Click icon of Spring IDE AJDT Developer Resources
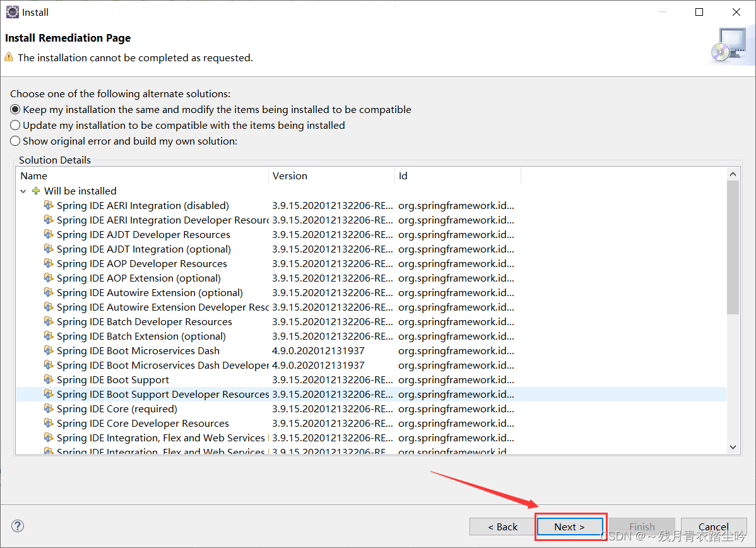The height and width of the screenshot is (548, 756). 49,234
